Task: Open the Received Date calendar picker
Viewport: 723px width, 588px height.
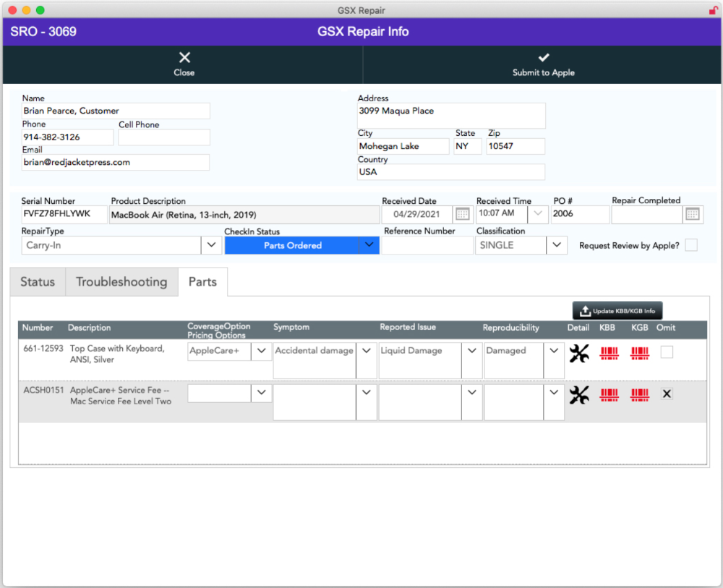Action: 463,214
